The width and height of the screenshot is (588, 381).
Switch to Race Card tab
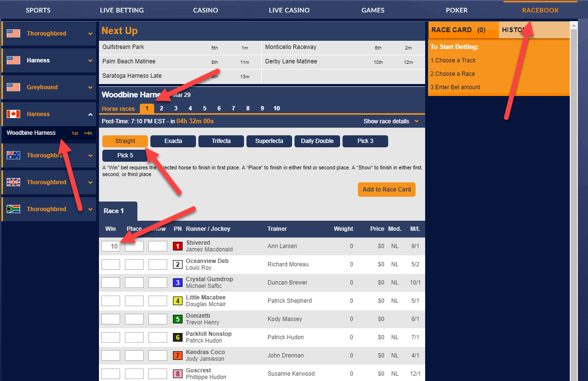click(463, 30)
